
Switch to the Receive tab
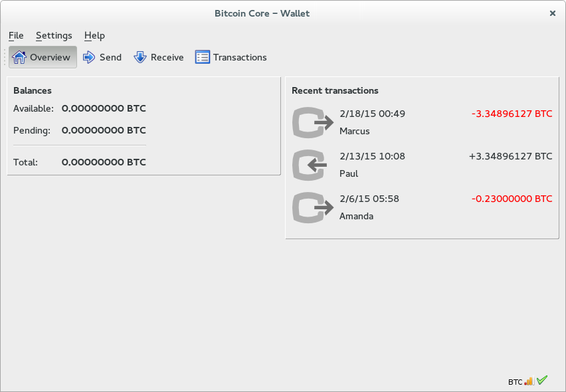tap(158, 56)
